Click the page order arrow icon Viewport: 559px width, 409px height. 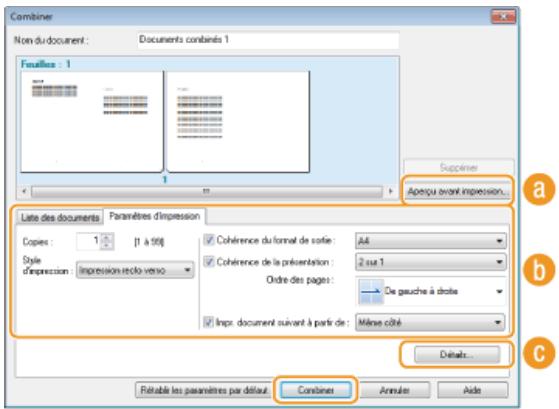(371, 291)
